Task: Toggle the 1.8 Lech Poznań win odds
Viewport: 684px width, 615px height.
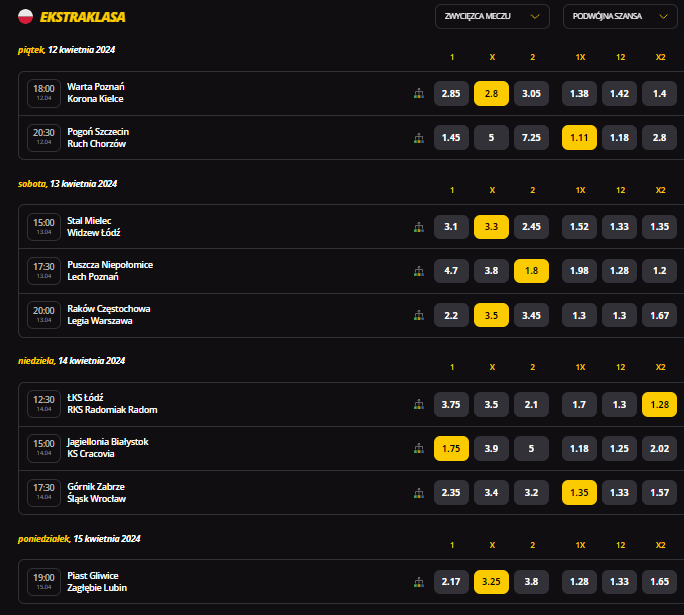Action: [x=531, y=271]
